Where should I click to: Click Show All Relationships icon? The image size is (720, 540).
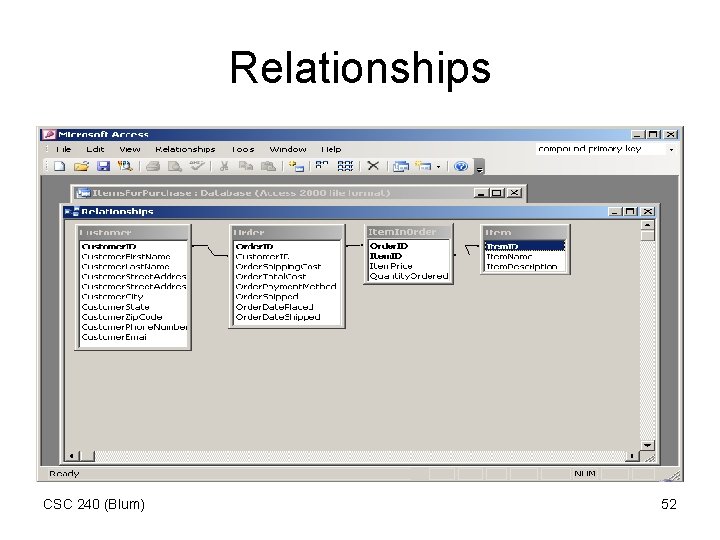pos(345,166)
